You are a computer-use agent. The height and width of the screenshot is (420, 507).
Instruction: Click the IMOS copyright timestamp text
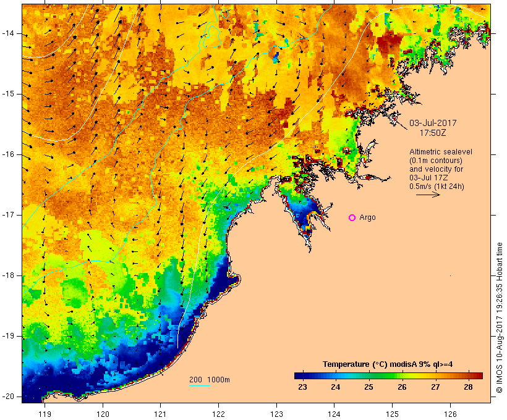(500, 318)
